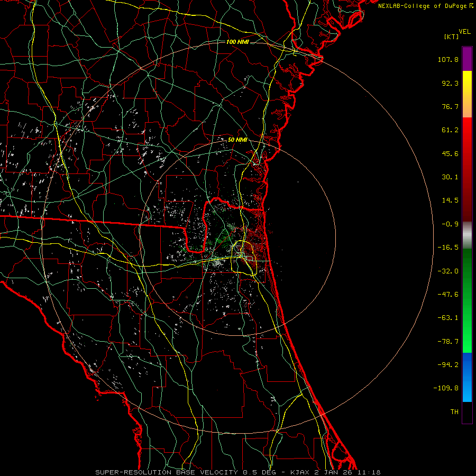The image size is (476, 476).
Task: Click the -47.6 velocity scale value
Action: pos(448,295)
